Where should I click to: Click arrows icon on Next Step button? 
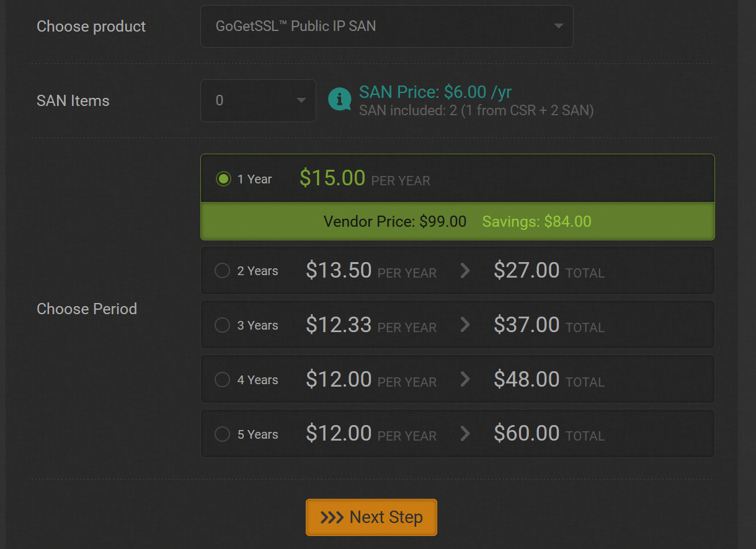[x=332, y=517]
